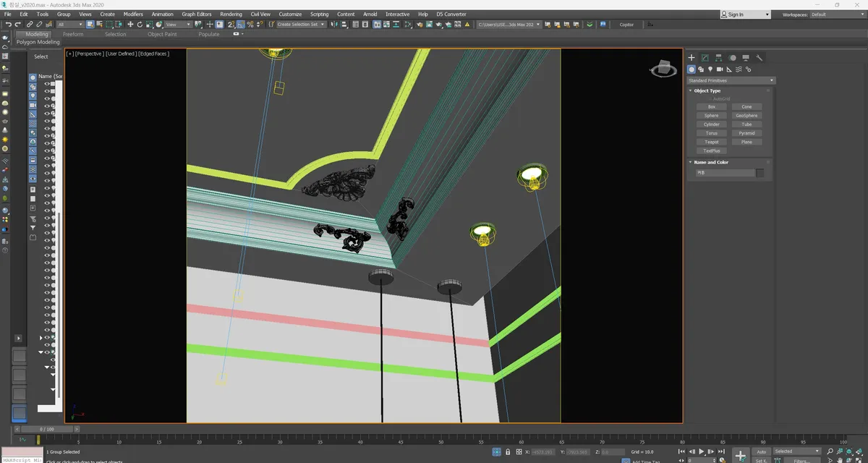Viewport: 868px width, 463px height.
Task: Open the Hierarchy tab in the command panel
Action: 718,58
